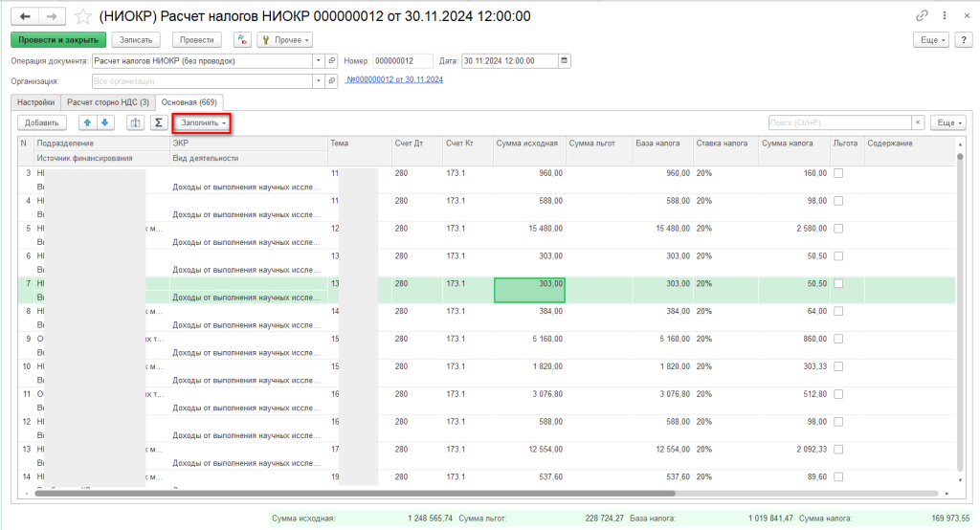Open the №000000012 от 30.11.2024 link
Viewport: 980px width, 530px height.
click(394, 80)
